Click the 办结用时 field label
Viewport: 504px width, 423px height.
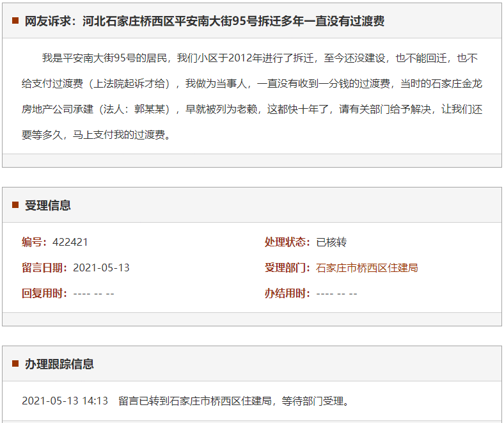click(288, 293)
